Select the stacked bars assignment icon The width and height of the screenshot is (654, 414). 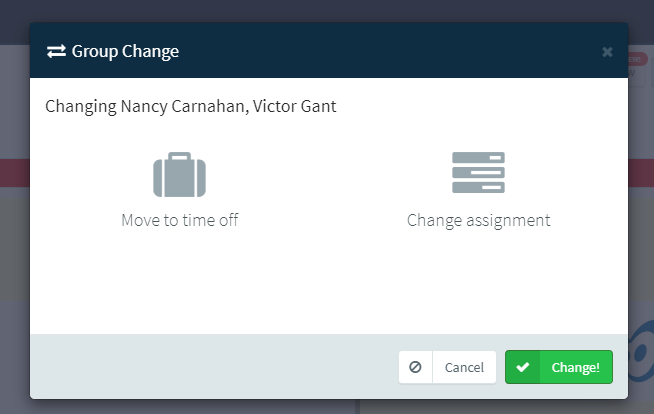(x=478, y=172)
